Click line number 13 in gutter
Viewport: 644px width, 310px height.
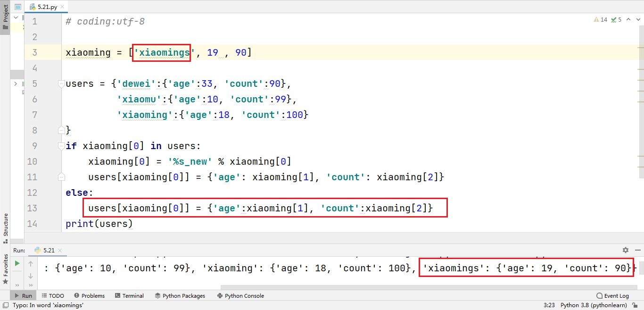pos(32,208)
